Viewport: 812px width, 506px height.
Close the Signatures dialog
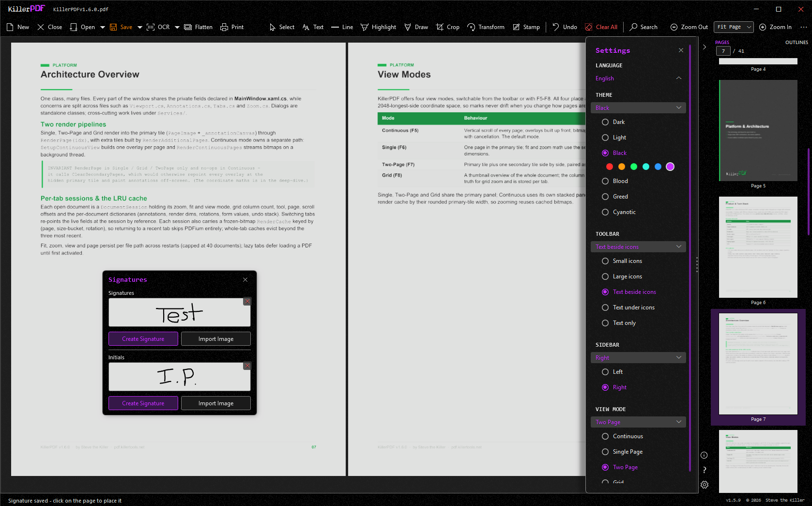pos(245,280)
